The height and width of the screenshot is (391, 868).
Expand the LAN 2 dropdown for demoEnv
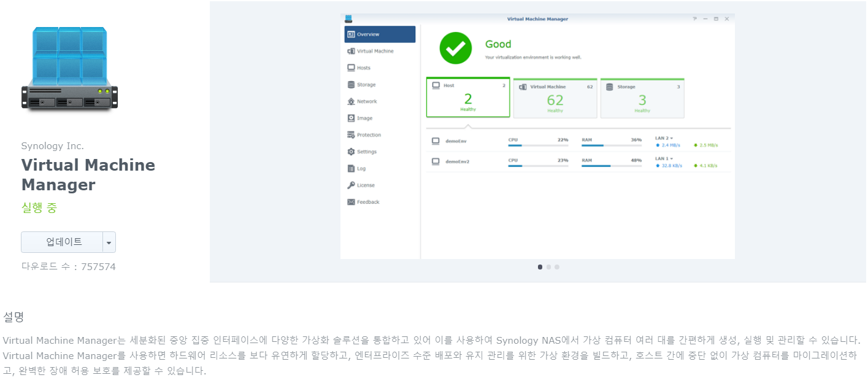coord(664,139)
